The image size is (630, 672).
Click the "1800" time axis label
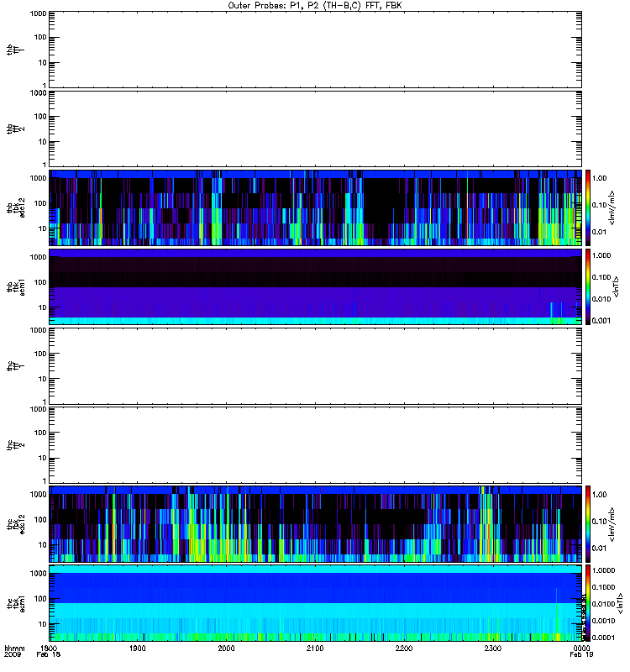tap(49, 648)
